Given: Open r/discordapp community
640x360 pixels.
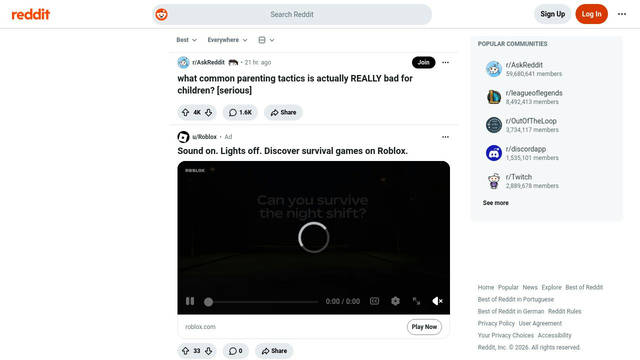Looking at the screenshot, I should 526,149.
